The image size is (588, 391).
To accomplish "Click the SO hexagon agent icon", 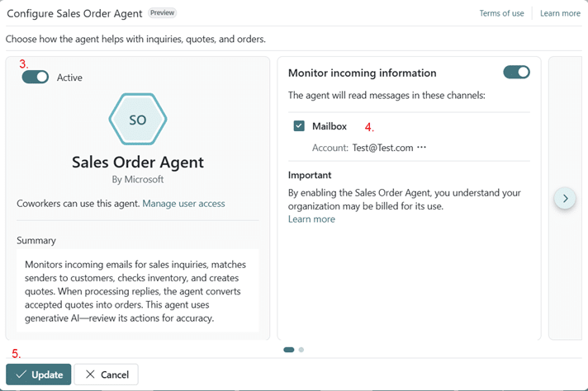I will point(138,120).
